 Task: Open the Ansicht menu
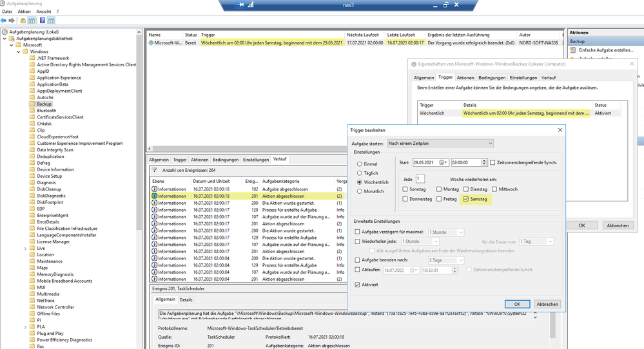click(x=44, y=12)
